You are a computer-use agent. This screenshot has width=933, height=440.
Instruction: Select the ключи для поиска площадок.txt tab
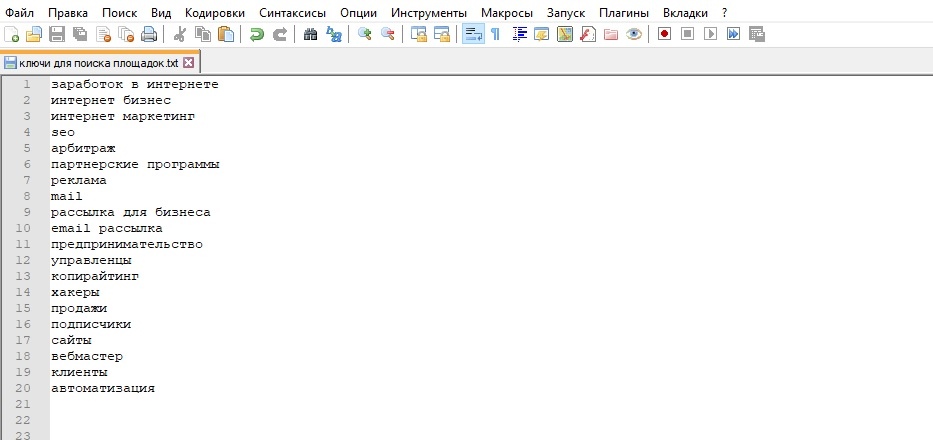click(98, 62)
